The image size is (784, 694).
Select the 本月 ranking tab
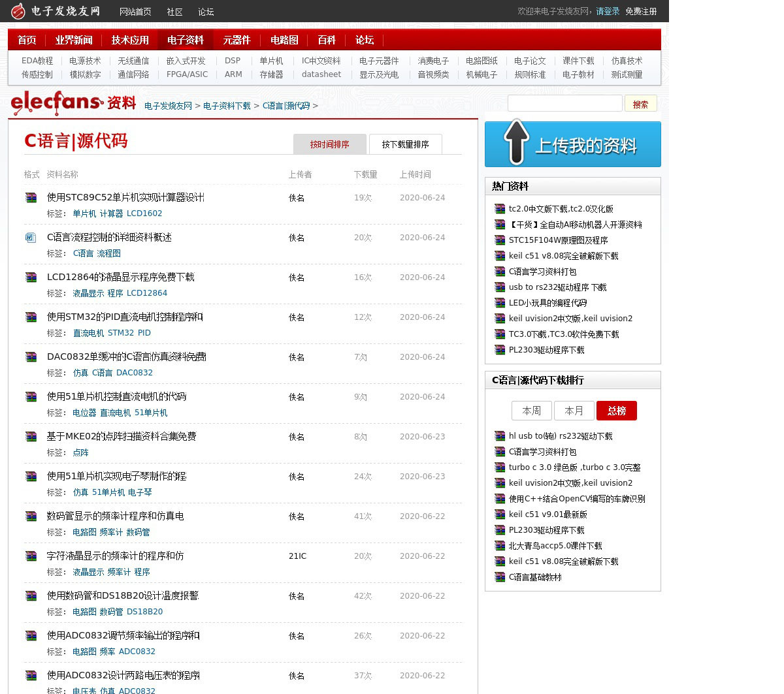(574, 411)
